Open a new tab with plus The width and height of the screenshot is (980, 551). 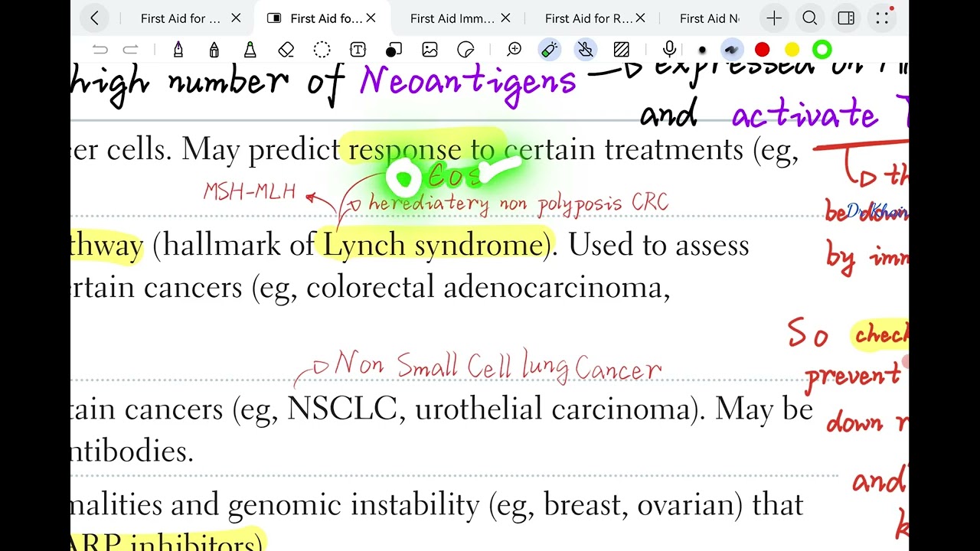point(774,18)
